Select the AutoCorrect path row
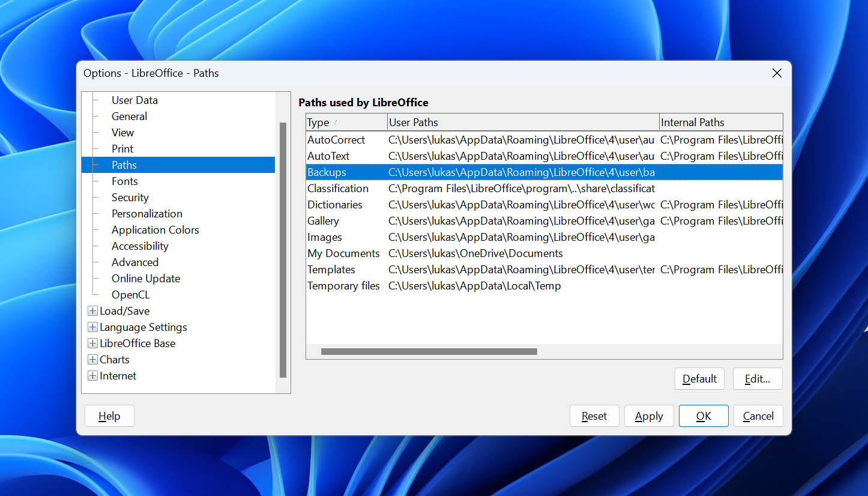 point(544,140)
